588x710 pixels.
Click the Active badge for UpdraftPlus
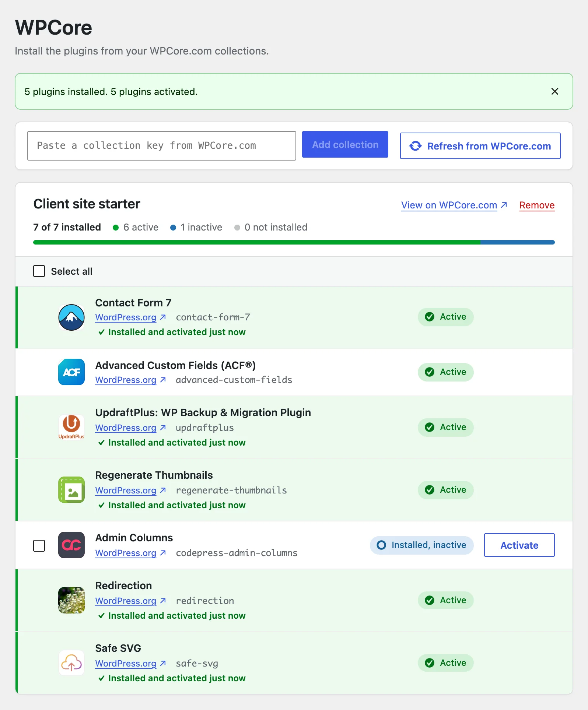[446, 427]
